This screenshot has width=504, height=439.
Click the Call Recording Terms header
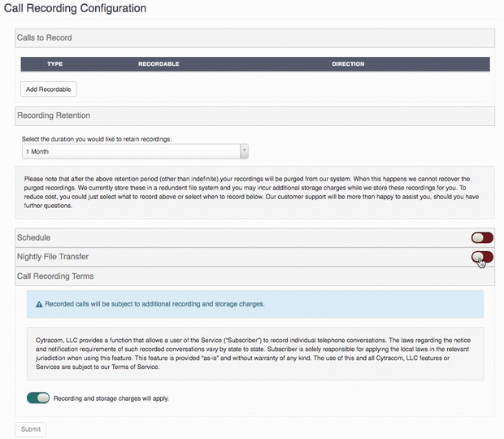[x=255, y=276]
